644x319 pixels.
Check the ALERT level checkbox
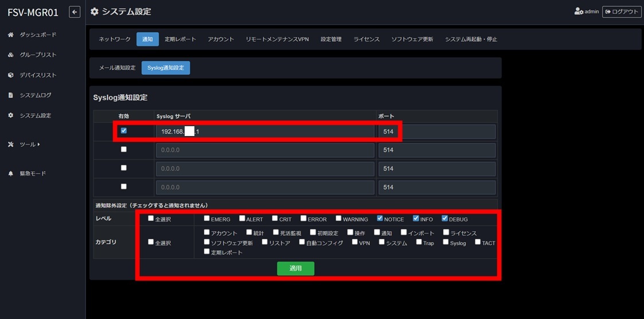tap(242, 219)
